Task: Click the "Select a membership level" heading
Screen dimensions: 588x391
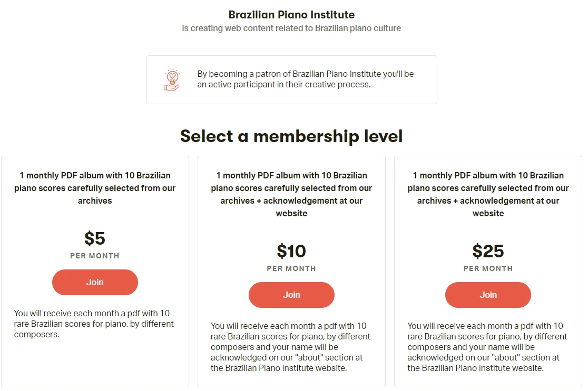Action: click(291, 136)
